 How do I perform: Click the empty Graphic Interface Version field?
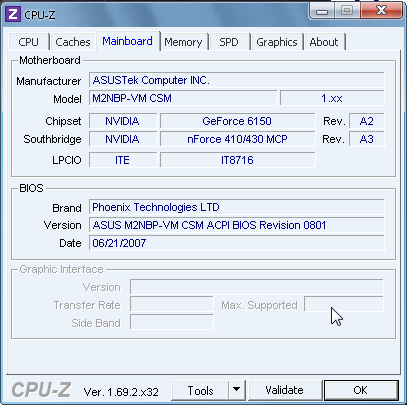257,287
